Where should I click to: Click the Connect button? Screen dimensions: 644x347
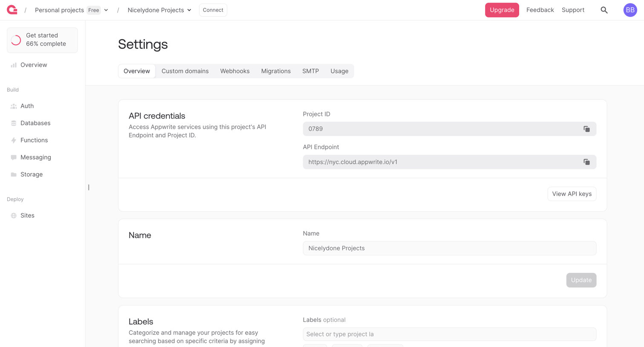(x=213, y=10)
